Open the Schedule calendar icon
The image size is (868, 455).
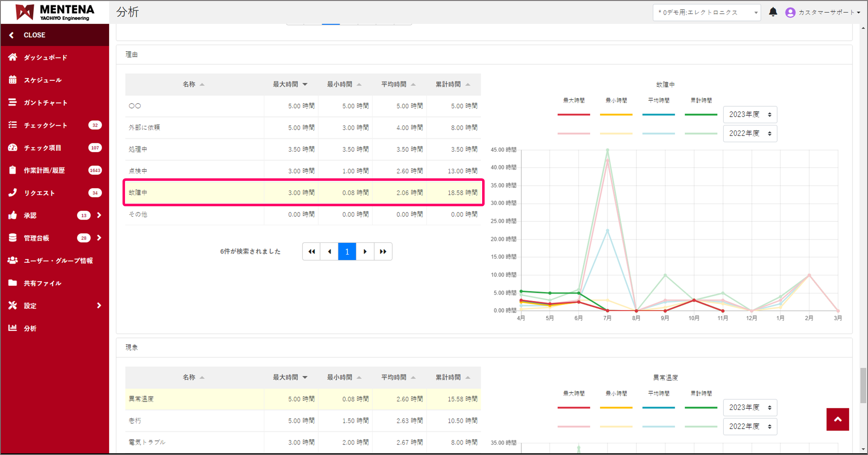[x=13, y=80]
